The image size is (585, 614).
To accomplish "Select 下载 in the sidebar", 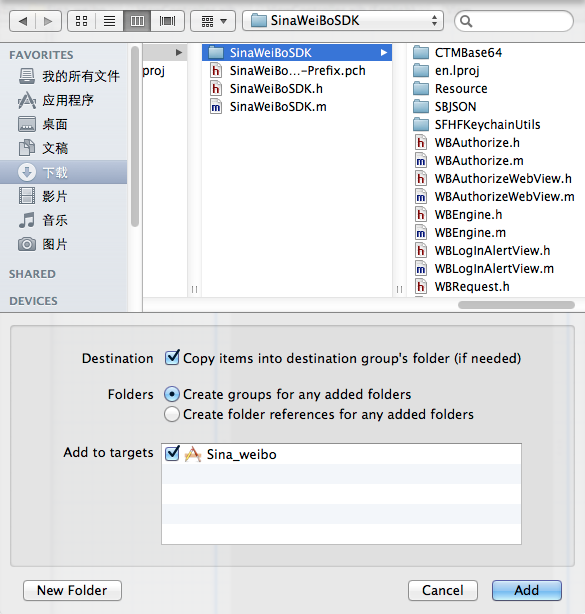I will click(x=63, y=172).
